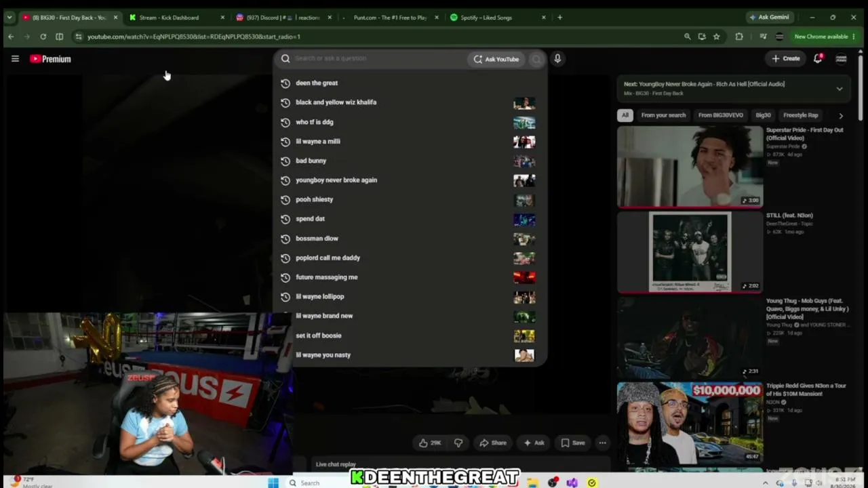Open the YouTube notifications bell
Image resolution: width=868 pixels, height=488 pixels.
[818, 58]
